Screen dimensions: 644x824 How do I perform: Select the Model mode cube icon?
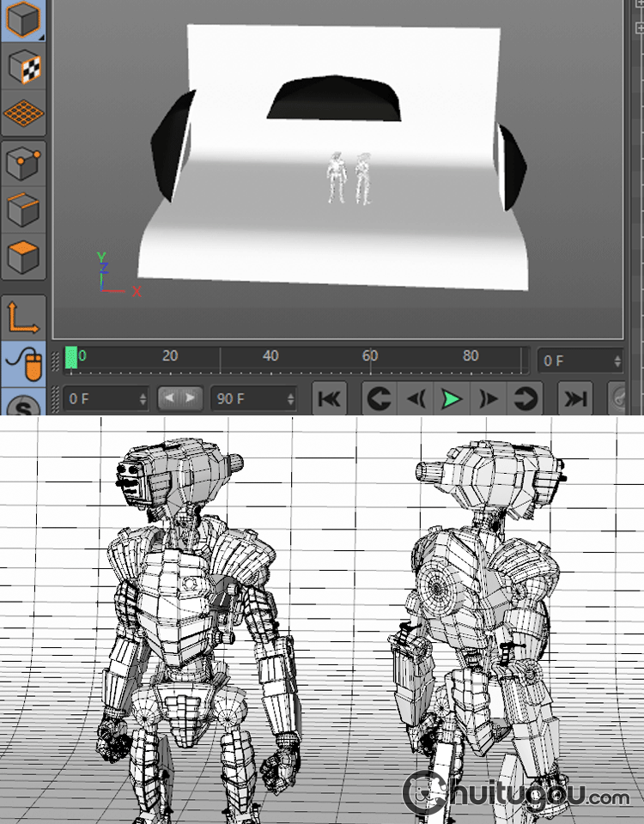tap(23, 21)
